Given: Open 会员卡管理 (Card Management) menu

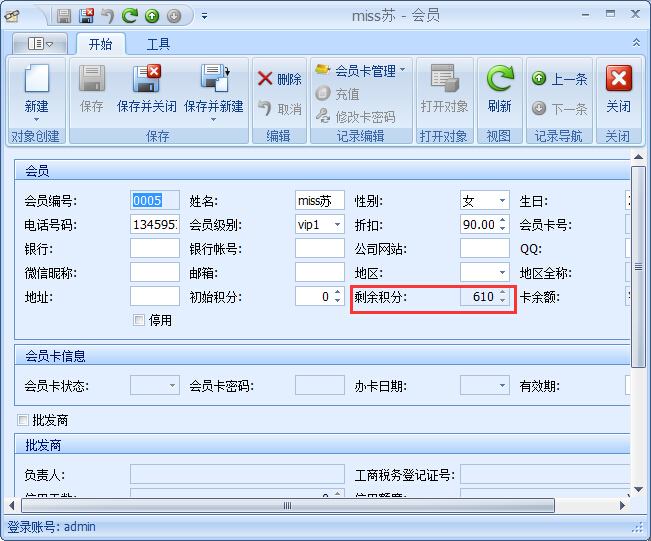Looking at the screenshot, I should click(362, 71).
